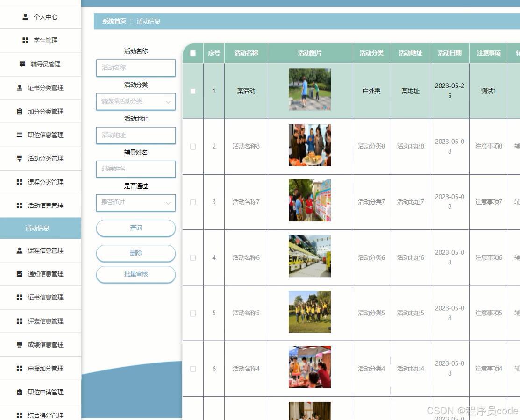Click the 评定信息管理 grid icon
Viewport: 520px width, 420px height.
pos(20,321)
